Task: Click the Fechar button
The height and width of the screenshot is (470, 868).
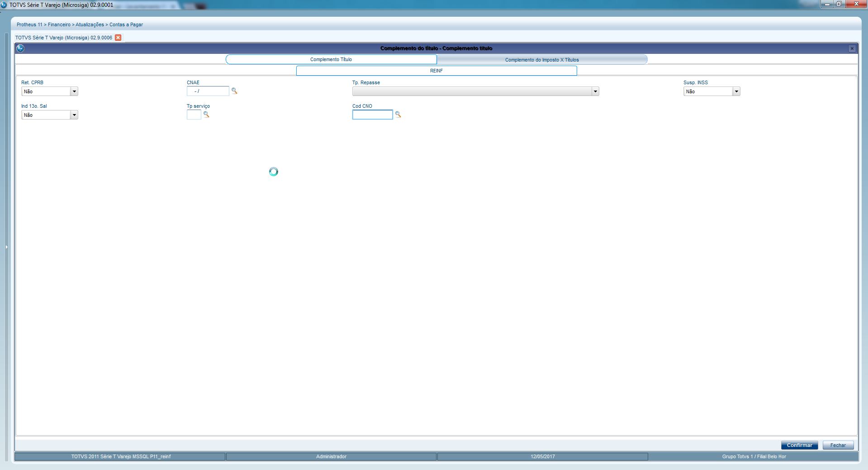Action: coord(838,445)
